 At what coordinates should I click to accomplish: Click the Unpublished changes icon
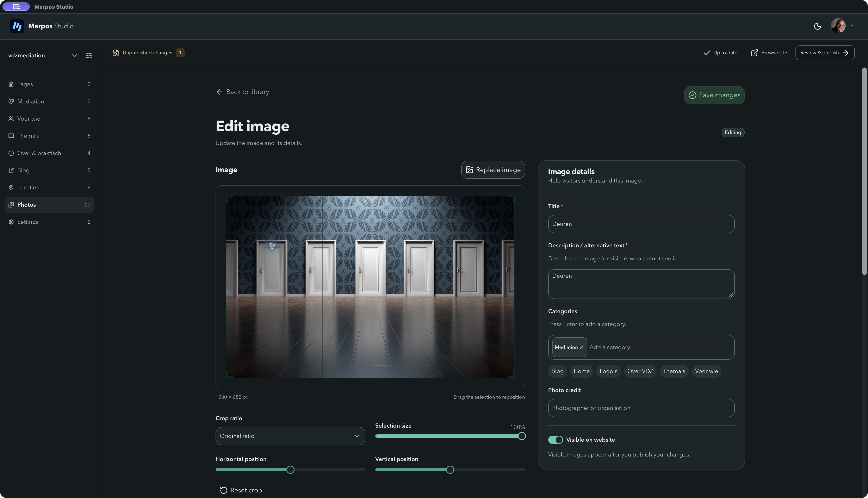[x=115, y=53]
